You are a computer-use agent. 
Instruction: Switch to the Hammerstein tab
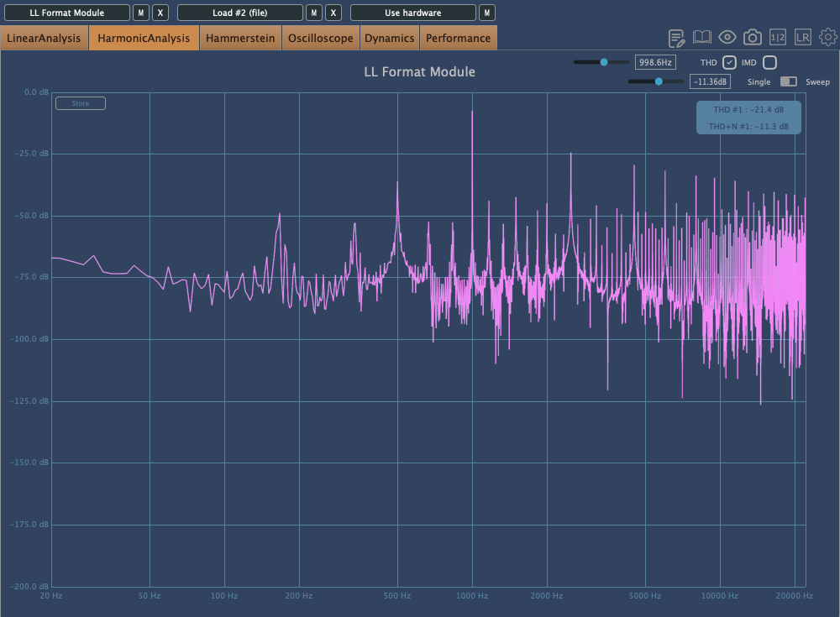tap(240, 38)
